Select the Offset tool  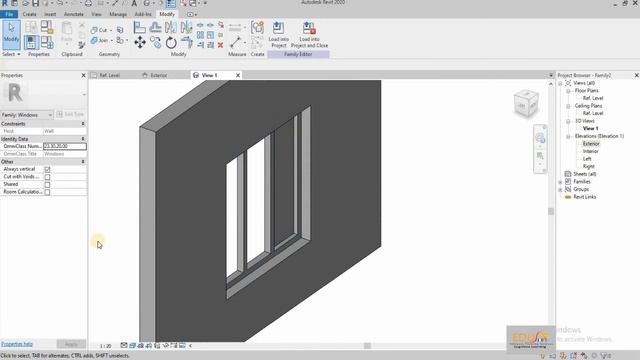pos(156,27)
